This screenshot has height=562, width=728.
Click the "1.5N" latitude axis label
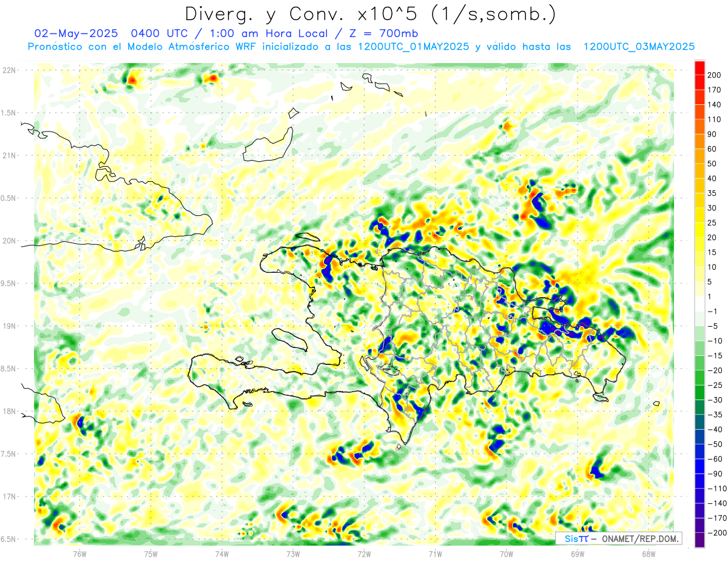[9, 113]
